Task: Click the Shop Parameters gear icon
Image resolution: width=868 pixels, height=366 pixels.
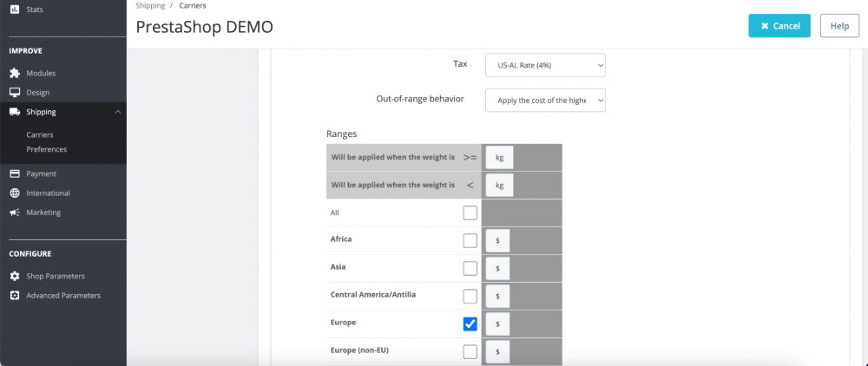Action: tap(15, 276)
